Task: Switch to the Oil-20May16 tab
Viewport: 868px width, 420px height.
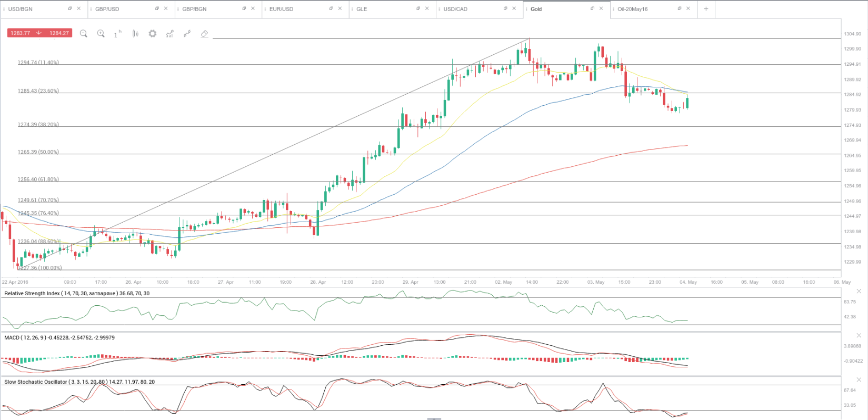Action: pos(633,9)
